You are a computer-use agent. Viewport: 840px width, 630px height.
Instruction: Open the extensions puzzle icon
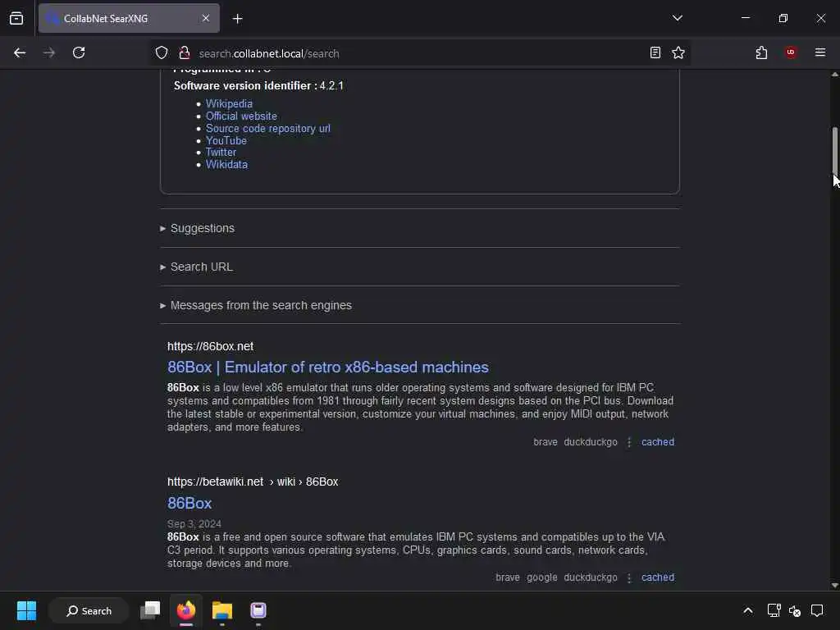tap(761, 52)
